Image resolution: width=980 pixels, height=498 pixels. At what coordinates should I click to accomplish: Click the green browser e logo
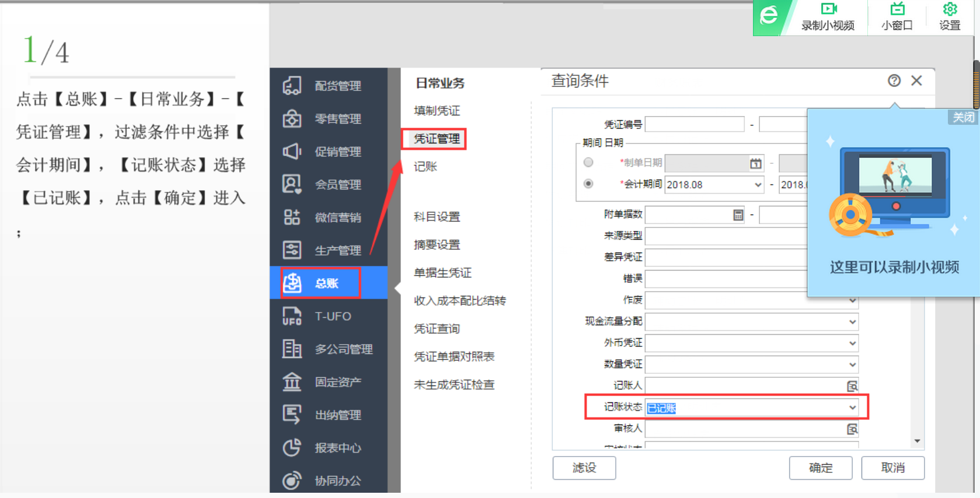769,16
